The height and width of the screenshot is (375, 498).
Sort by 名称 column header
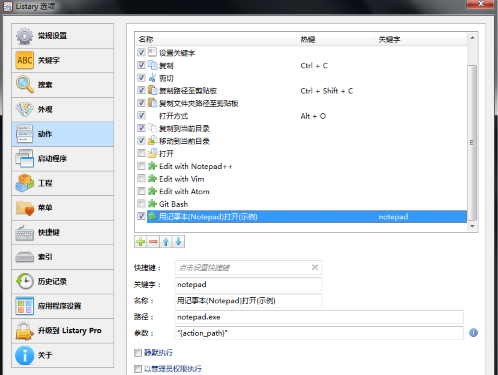[216, 39]
